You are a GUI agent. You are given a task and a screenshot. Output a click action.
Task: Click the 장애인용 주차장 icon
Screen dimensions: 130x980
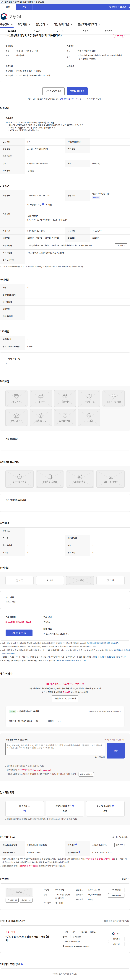(19, 479)
